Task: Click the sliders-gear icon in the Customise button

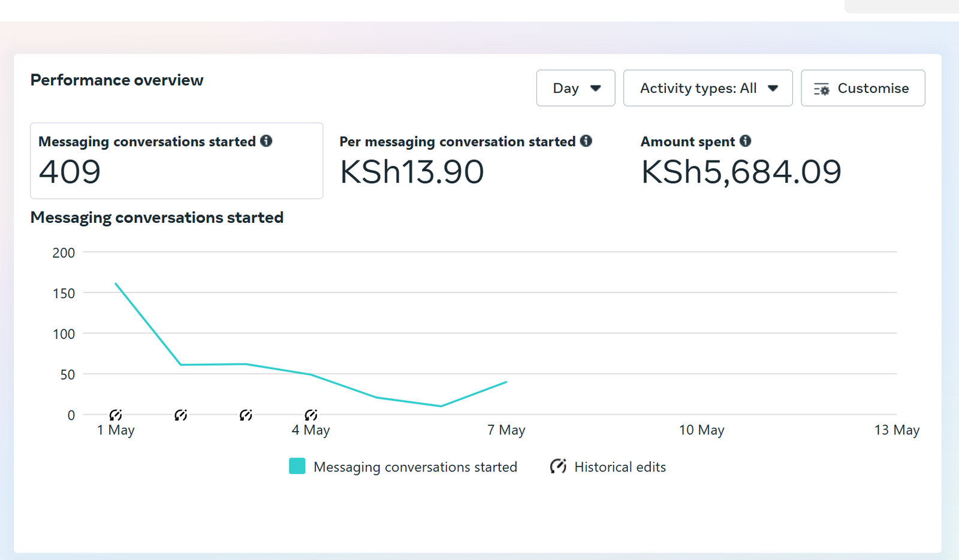Action: pos(821,89)
